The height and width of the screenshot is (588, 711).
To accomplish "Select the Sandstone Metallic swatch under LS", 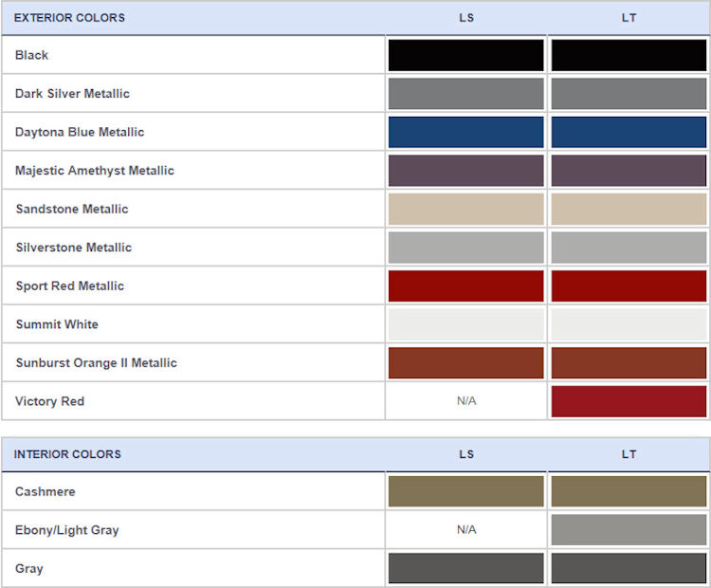I will (465, 209).
